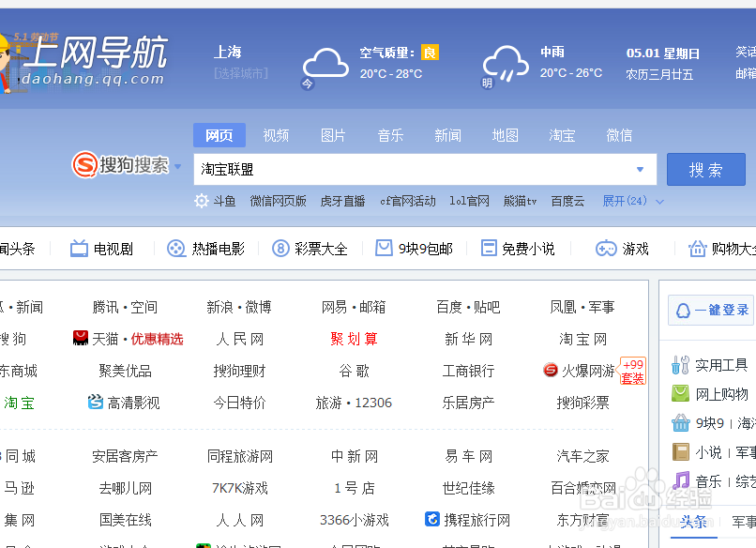The height and width of the screenshot is (548, 756).
Task: Click the envelope icon for 9块9包邮
Action: [384, 249]
